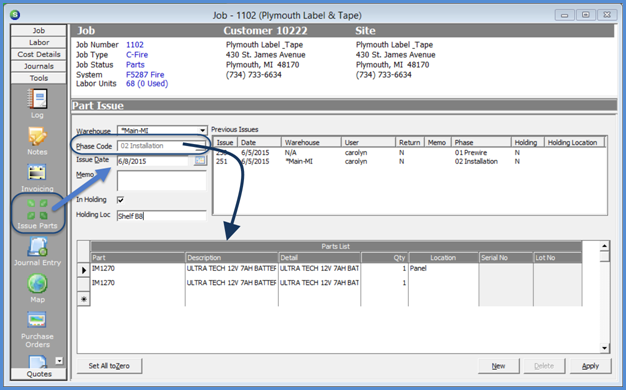The width and height of the screenshot is (626, 390).
Task: Expand the sidebar toolbar scroll arrow
Action: (x=59, y=360)
